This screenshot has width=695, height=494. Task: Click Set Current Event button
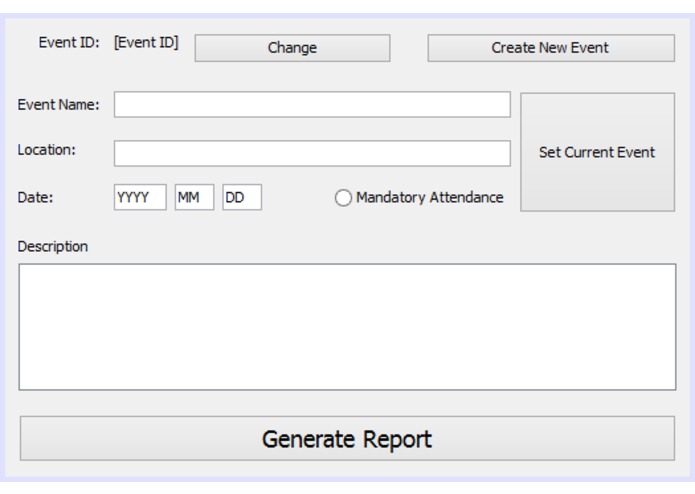point(597,152)
